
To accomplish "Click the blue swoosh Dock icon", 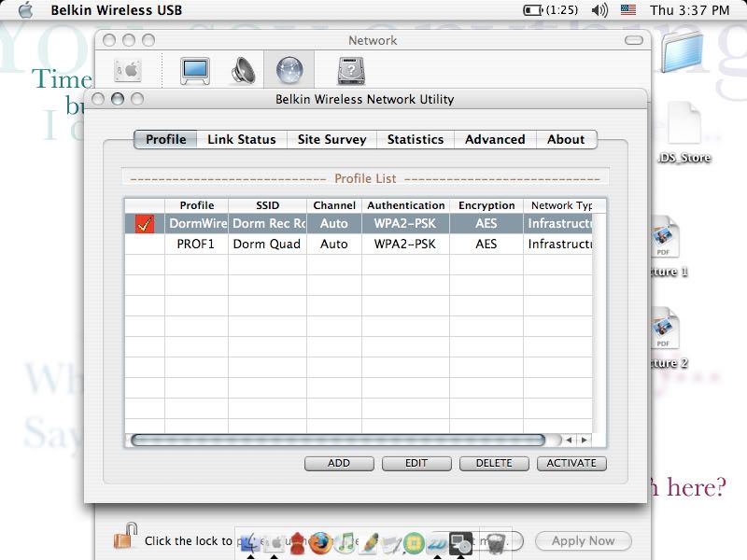I will tap(437, 543).
